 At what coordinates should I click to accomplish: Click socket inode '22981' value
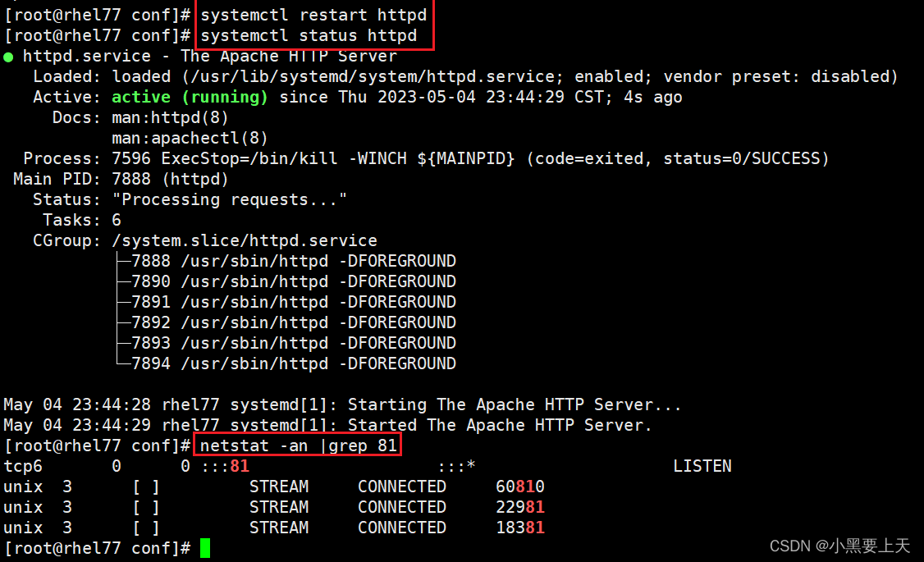[519, 507]
